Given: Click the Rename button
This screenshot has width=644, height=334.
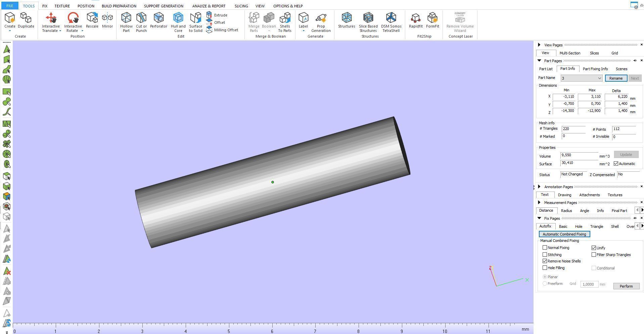Looking at the screenshot, I should pyautogui.click(x=616, y=78).
